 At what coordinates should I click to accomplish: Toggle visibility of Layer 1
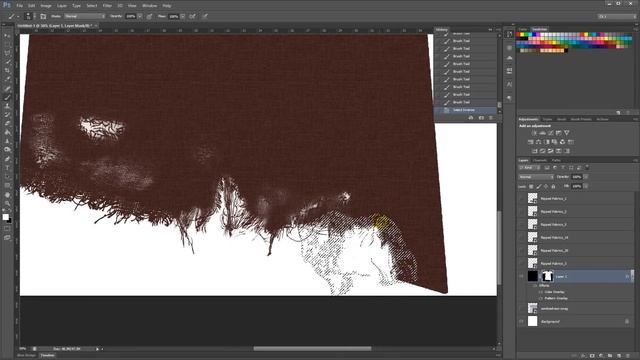(x=522, y=276)
